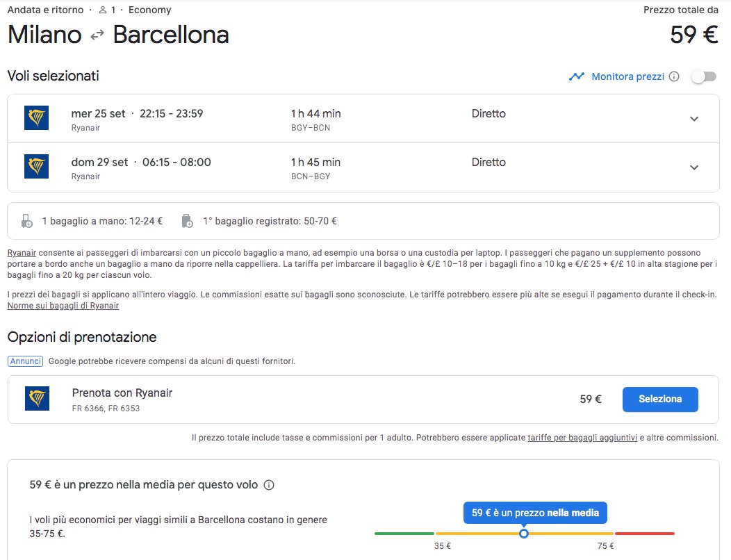Screen dimensions: 731x560
Task: Click info icon beside Monitora prezzi
Action: (x=673, y=76)
